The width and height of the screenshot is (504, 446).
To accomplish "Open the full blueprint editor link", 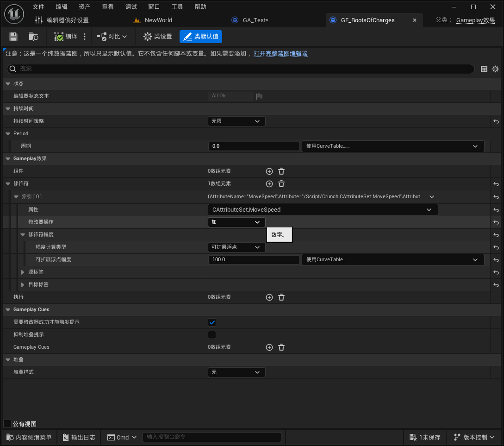I will [x=280, y=54].
